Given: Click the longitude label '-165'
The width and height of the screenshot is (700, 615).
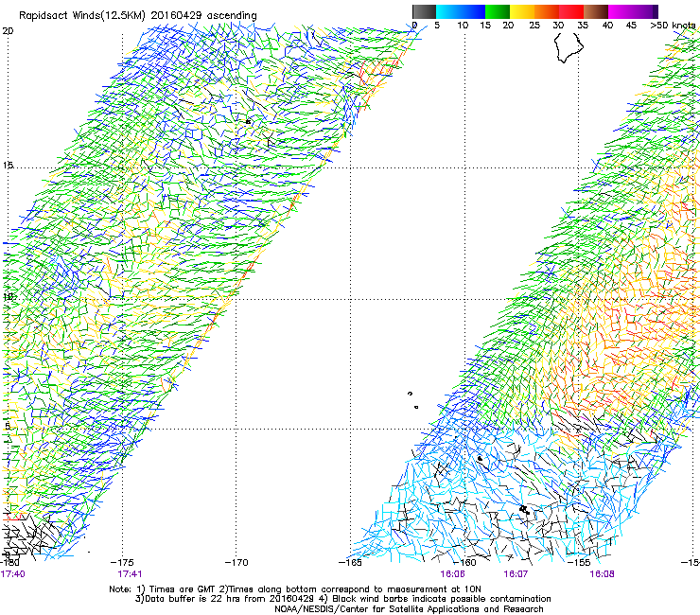Looking at the screenshot, I should 350,563.
